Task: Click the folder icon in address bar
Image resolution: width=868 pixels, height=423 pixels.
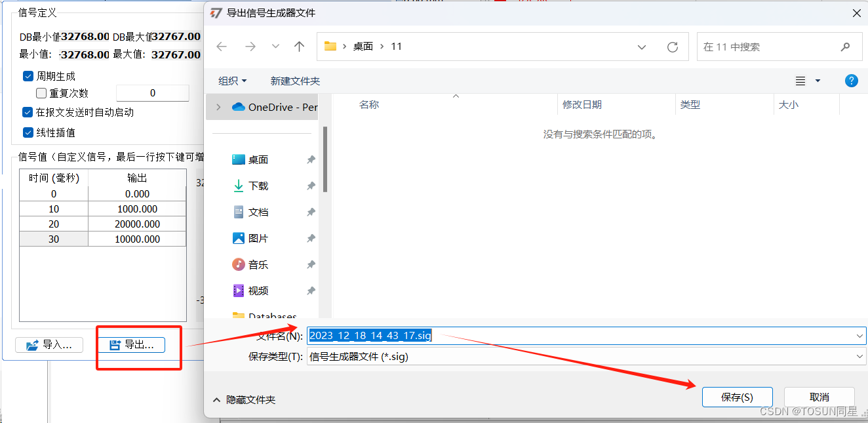Action: click(x=330, y=47)
